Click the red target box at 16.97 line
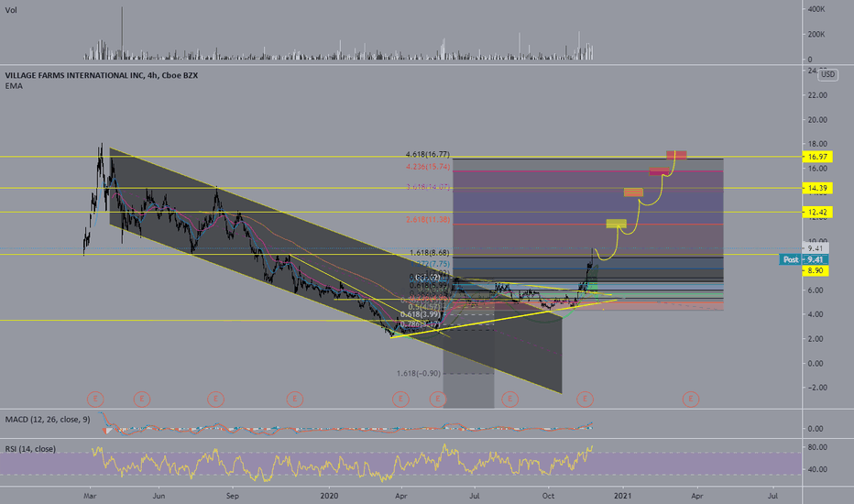This screenshot has width=854, height=504. click(676, 155)
